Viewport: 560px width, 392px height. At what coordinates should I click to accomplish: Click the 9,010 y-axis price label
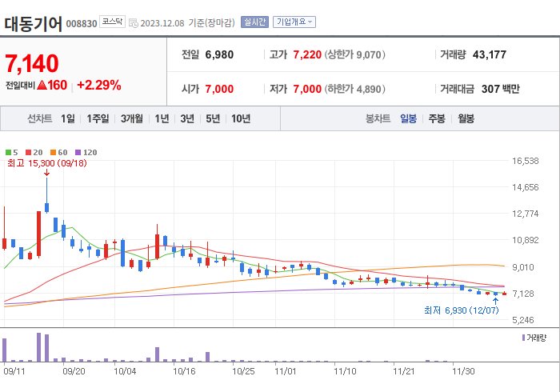pos(523,267)
